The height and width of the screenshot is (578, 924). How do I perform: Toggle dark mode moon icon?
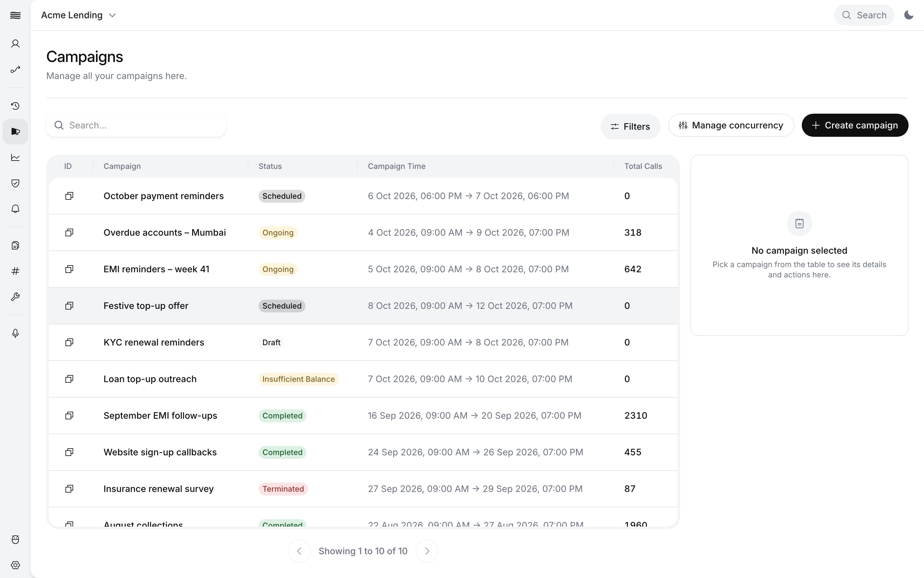click(909, 15)
